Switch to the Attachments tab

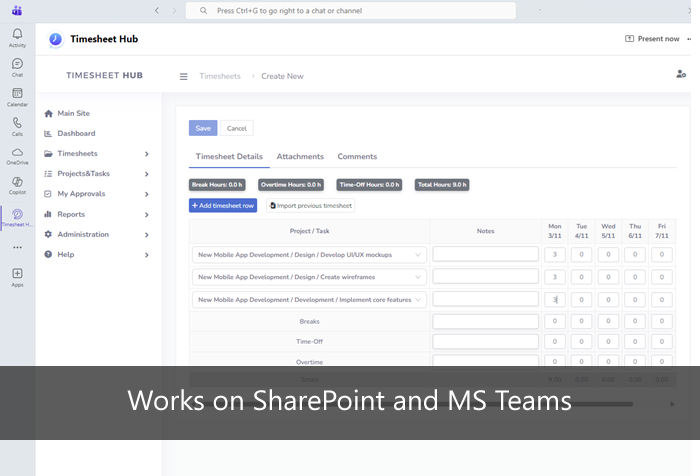(300, 157)
